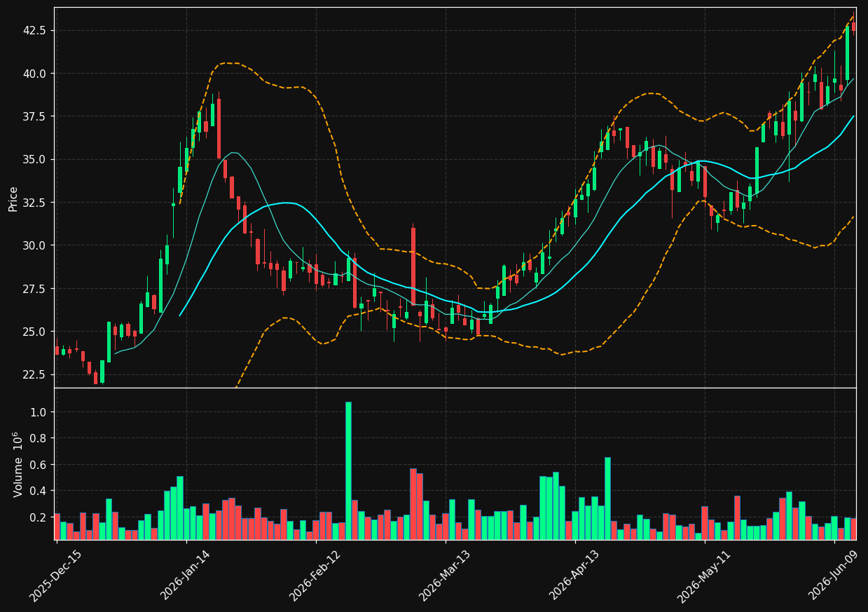Click the 40.0 price tick label
The image size is (868, 612).
[35, 74]
